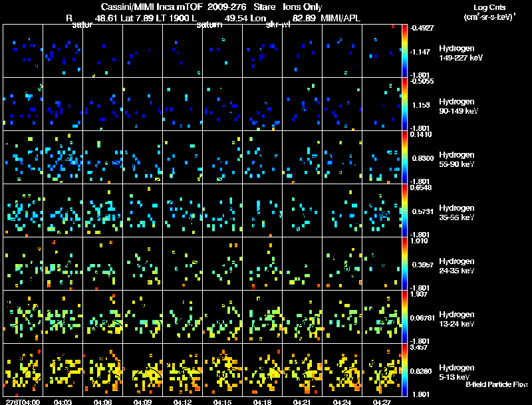Open the 13-24 keV panel at 04:15
Screen dimensions: 532x405
(222, 317)
